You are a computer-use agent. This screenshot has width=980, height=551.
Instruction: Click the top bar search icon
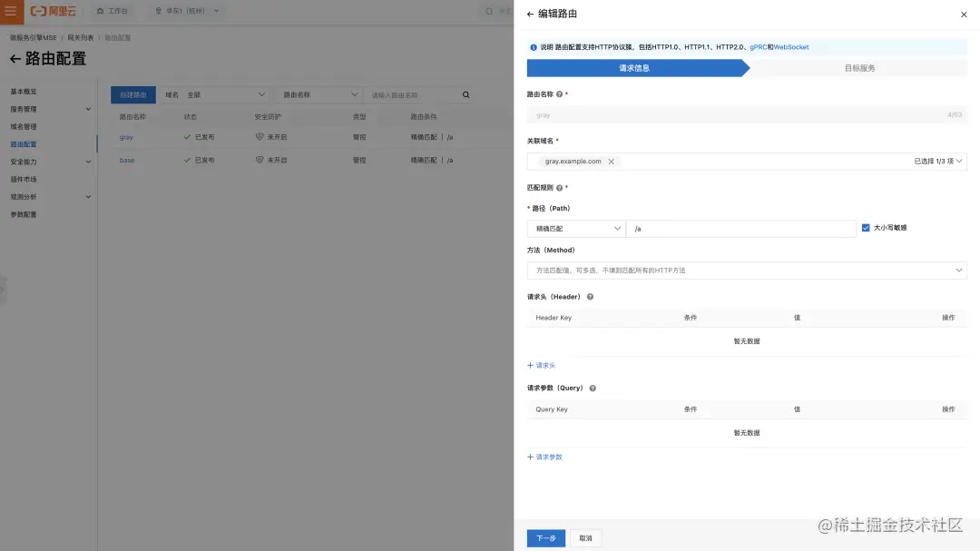point(489,11)
